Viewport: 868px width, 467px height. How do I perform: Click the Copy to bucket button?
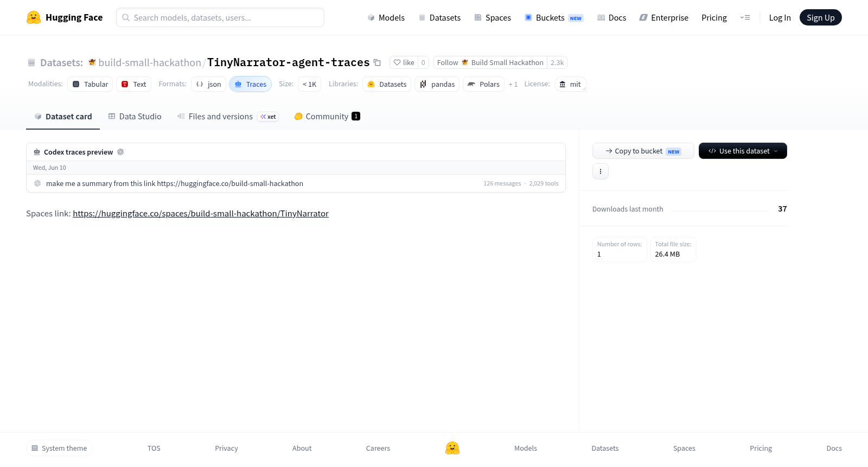tap(643, 151)
